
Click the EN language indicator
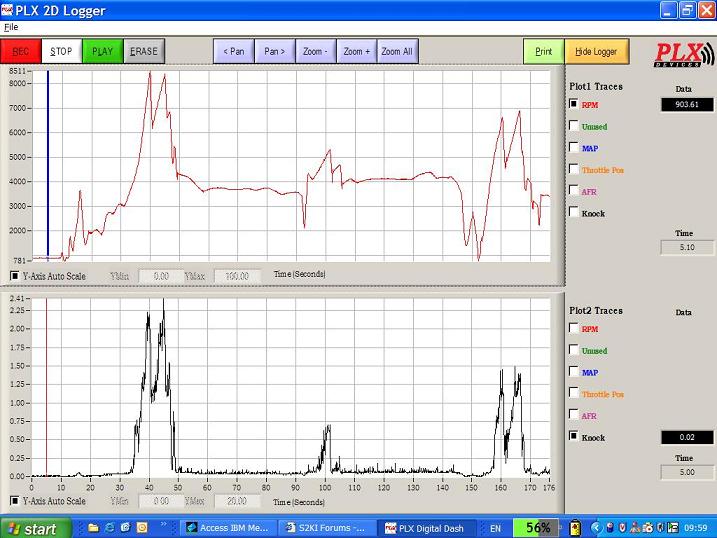point(495,529)
